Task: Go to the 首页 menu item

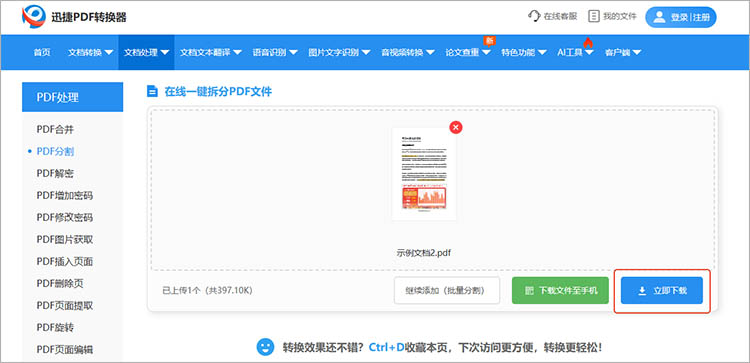Action: coord(42,53)
